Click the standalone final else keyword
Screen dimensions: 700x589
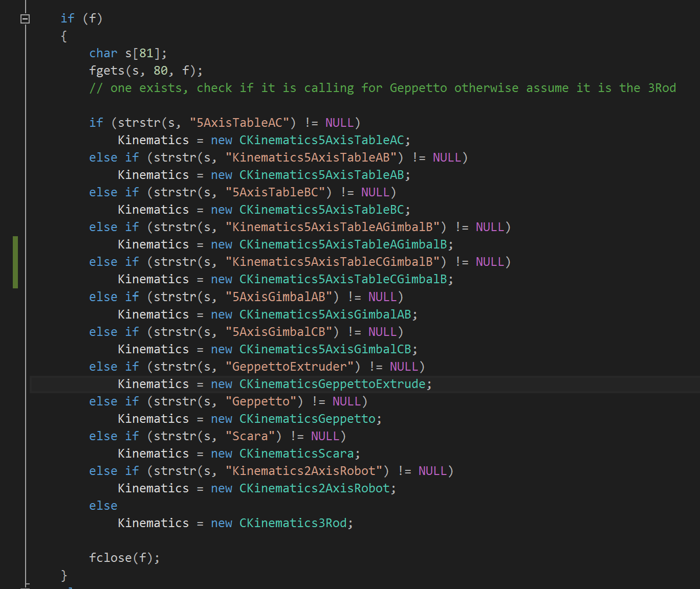[x=103, y=506]
